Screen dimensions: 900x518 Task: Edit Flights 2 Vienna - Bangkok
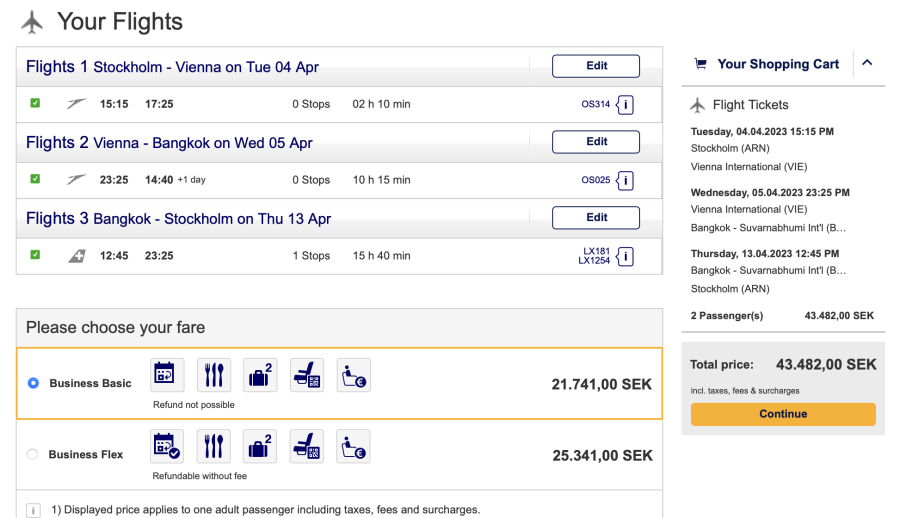tap(596, 142)
